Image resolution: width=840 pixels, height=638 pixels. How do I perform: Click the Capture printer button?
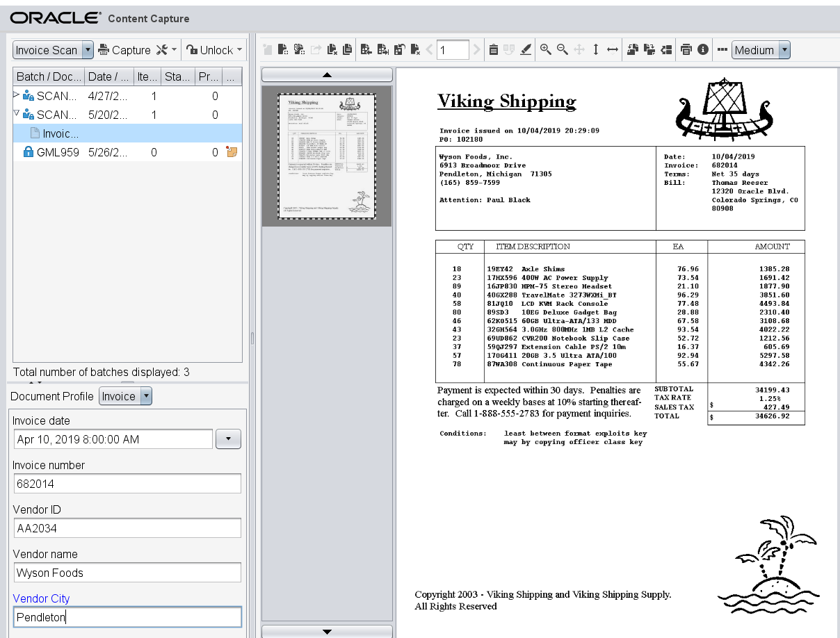pyautogui.click(x=124, y=50)
